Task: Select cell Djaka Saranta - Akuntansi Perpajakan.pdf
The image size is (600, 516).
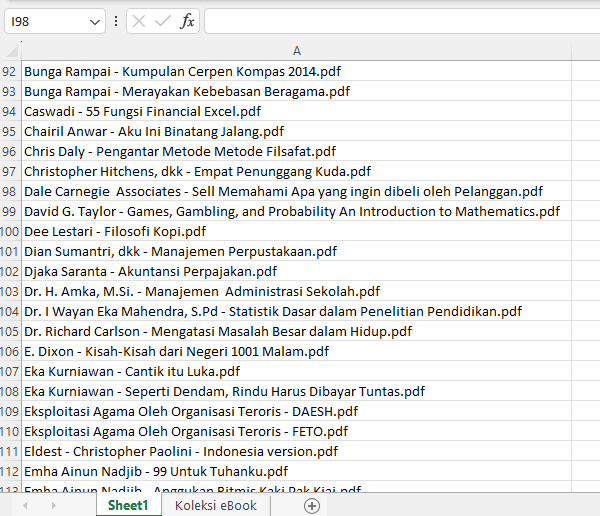Action: coord(297,271)
